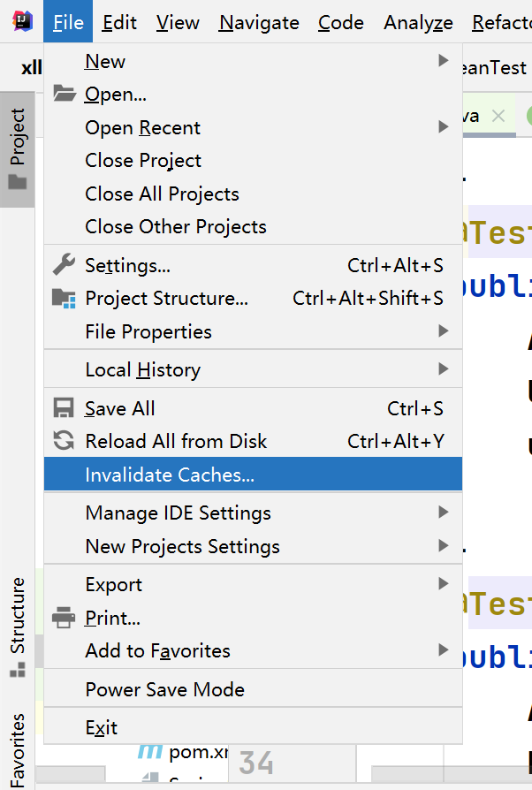
Task: Open the Project tool window tab
Action: (x=17, y=149)
